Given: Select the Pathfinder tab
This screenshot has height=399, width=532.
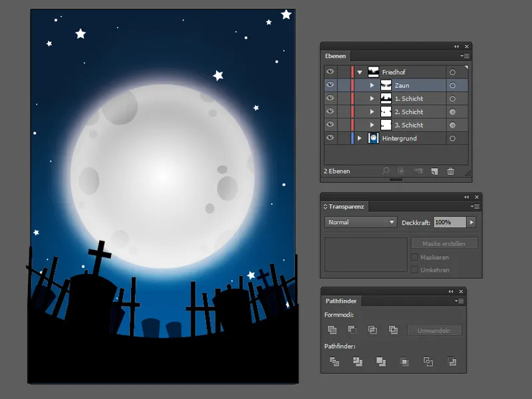Looking at the screenshot, I should click(x=341, y=301).
